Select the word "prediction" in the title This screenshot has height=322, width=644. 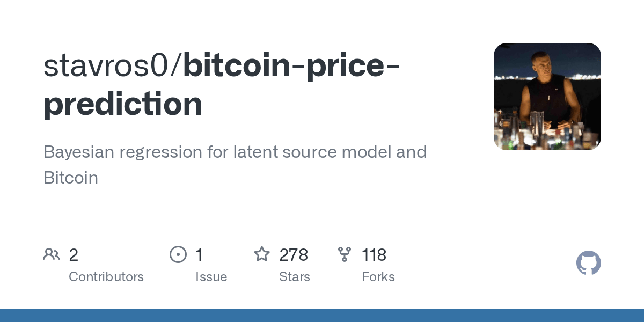coord(123,104)
